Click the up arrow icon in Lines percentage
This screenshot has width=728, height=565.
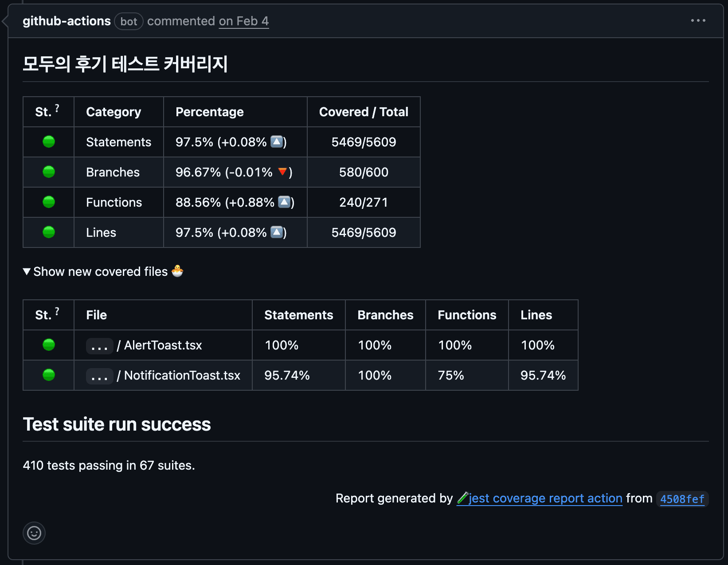[277, 232]
